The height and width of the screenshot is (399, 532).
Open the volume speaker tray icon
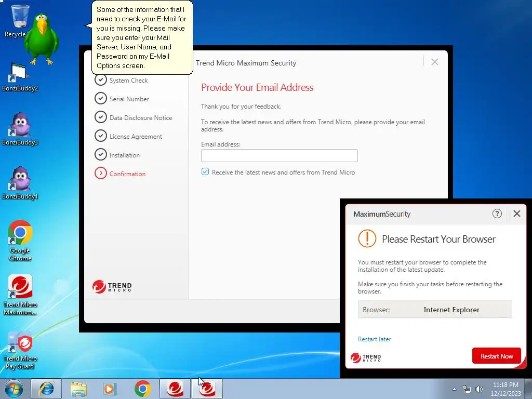coord(479,389)
